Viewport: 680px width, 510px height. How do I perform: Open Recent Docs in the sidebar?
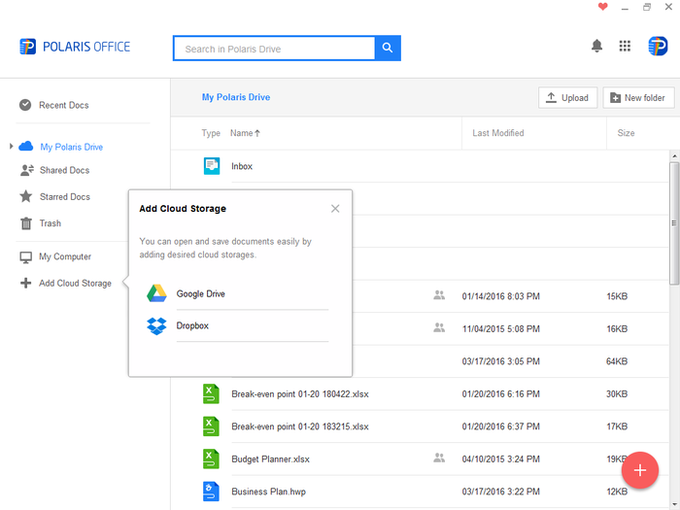point(63,105)
